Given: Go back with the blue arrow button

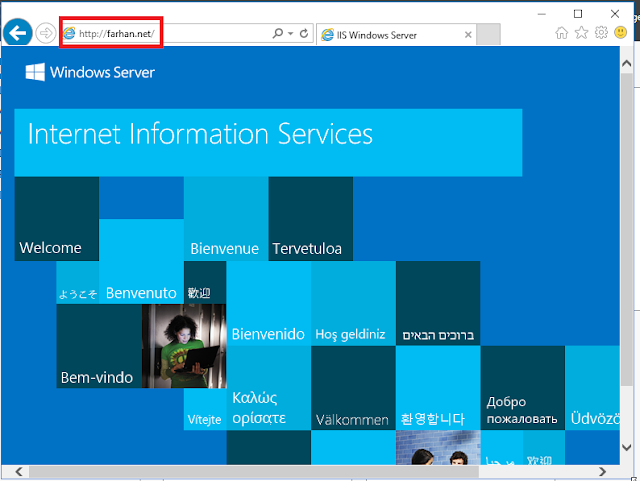Looking at the screenshot, I should coord(18,33).
